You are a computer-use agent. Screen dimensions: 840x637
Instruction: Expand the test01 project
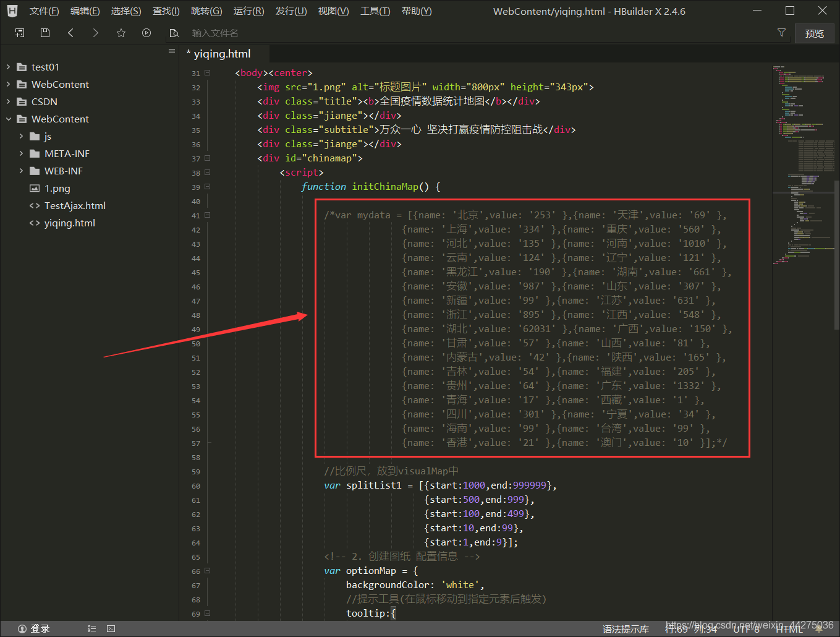8,67
